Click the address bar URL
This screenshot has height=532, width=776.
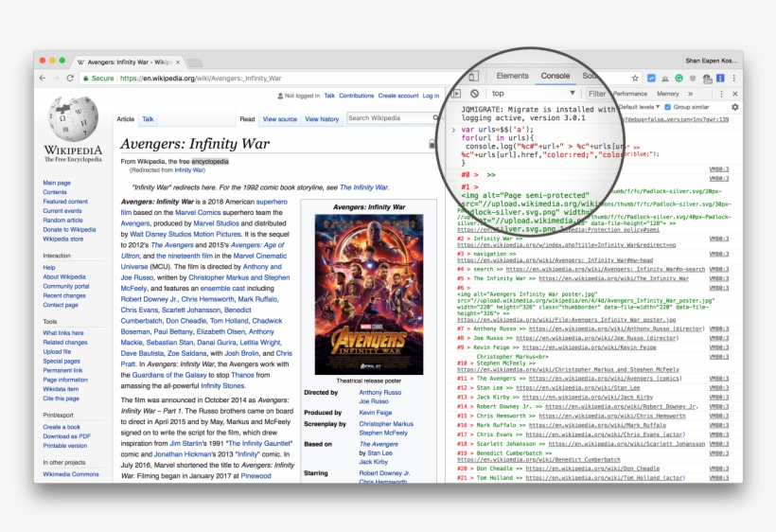(201, 79)
